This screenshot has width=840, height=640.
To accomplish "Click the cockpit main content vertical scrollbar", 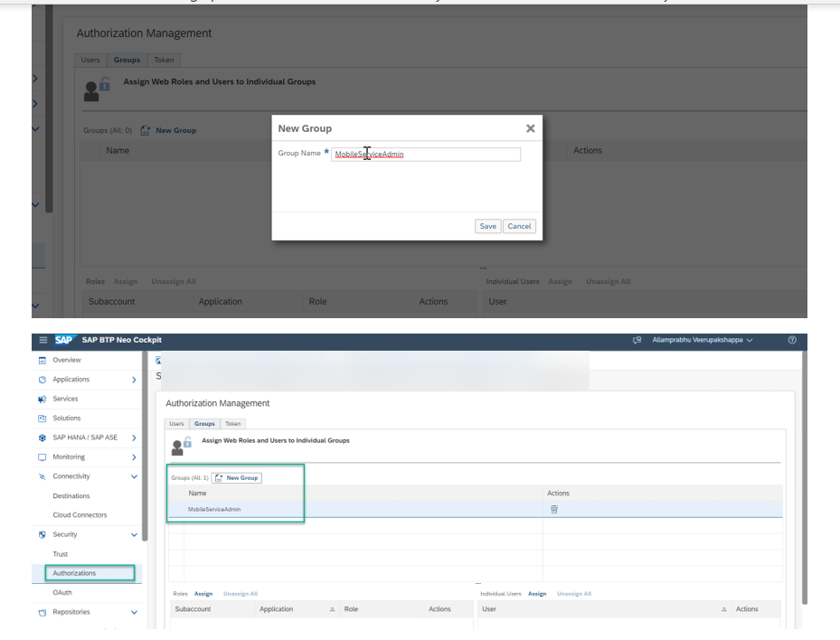I will click(805, 477).
